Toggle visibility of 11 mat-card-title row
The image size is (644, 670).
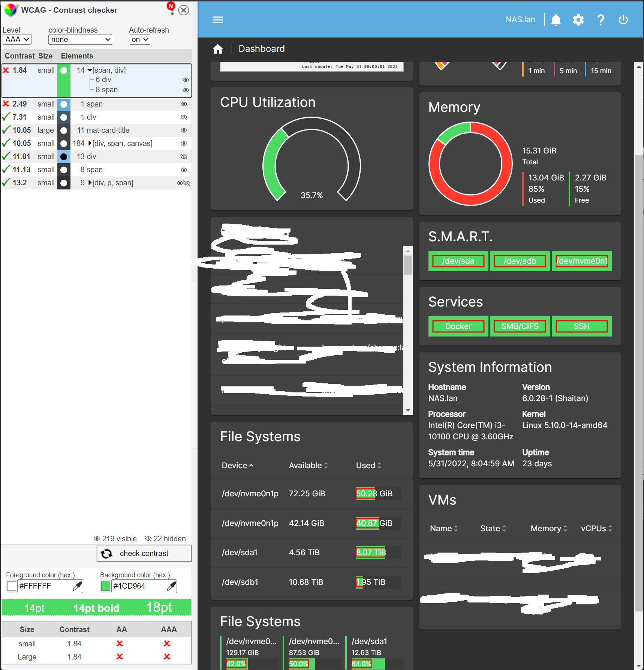pos(184,131)
